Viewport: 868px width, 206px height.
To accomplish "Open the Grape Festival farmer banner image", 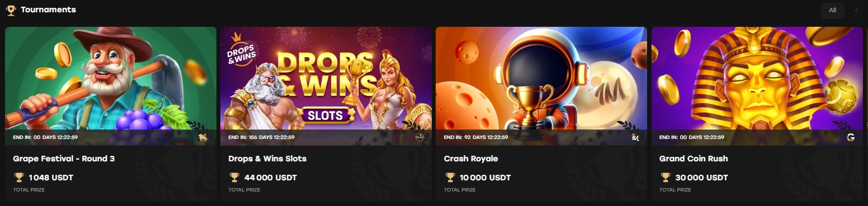I will point(111,78).
